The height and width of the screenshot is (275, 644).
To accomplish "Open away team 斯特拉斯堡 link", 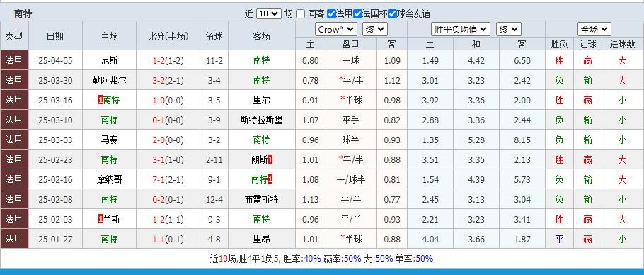I will click(x=262, y=120).
